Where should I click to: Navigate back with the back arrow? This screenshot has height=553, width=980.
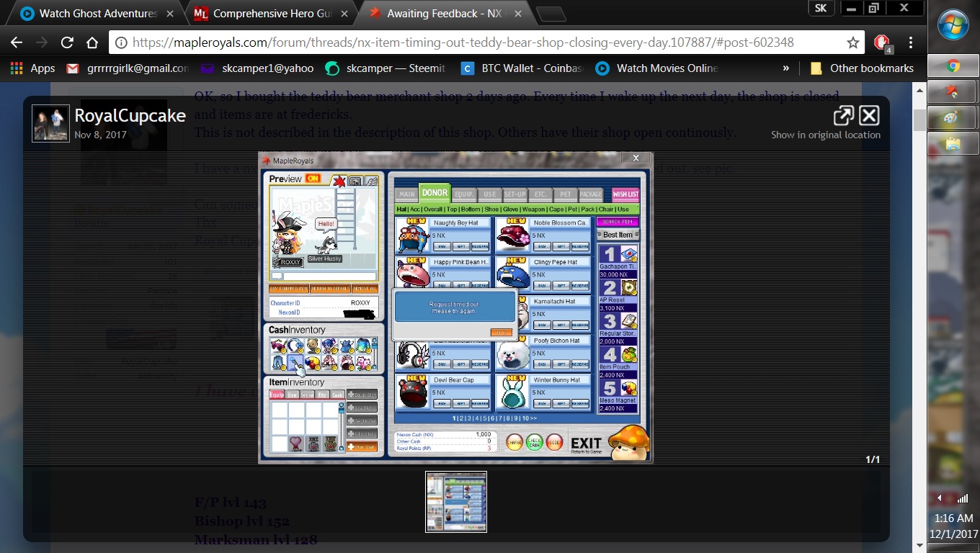point(17,42)
